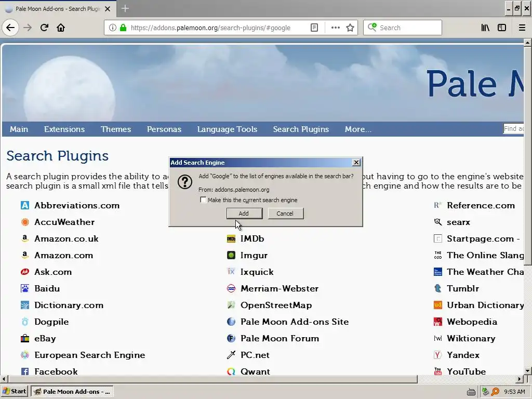The height and width of the screenshot is (399, 532).
Task: Click the eBay shopping bag icon
Action: click(x=25, y=338)
